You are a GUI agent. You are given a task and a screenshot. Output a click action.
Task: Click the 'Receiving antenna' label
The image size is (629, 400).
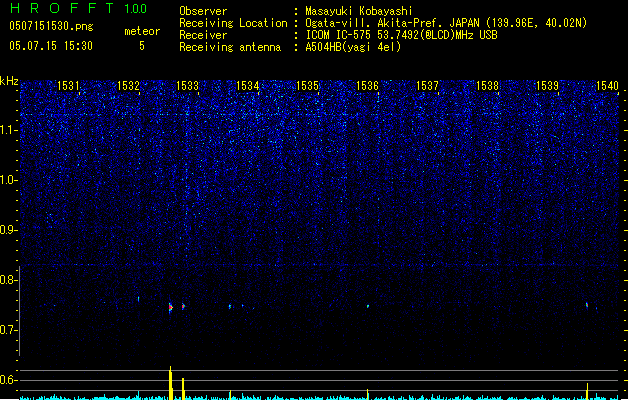pos(230,47)
